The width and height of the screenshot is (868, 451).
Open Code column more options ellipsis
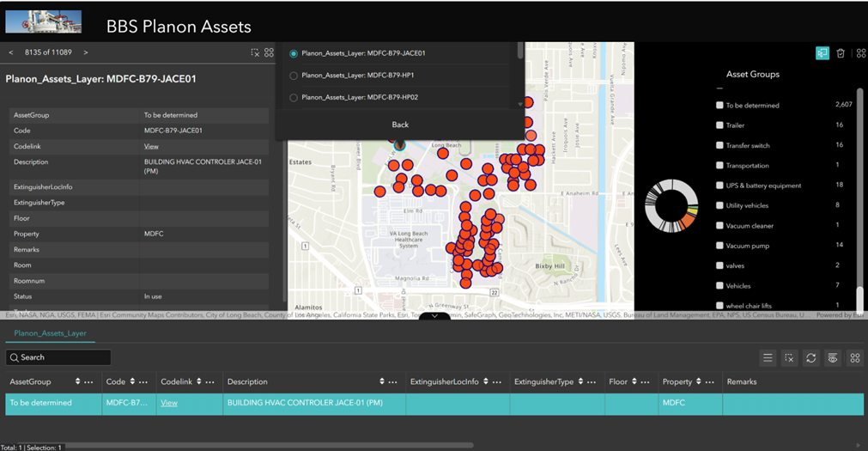[143, 382]
